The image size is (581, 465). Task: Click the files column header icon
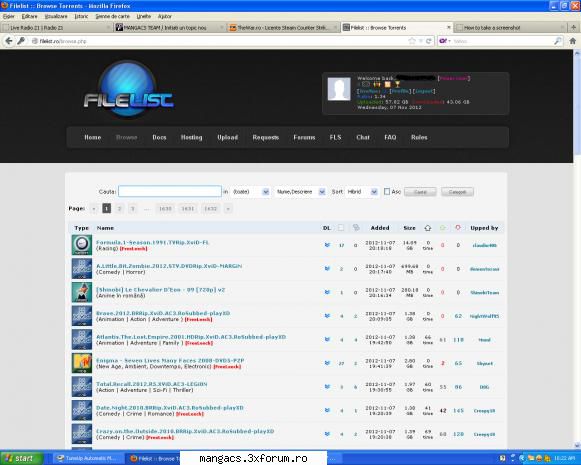tap(341, 228)
